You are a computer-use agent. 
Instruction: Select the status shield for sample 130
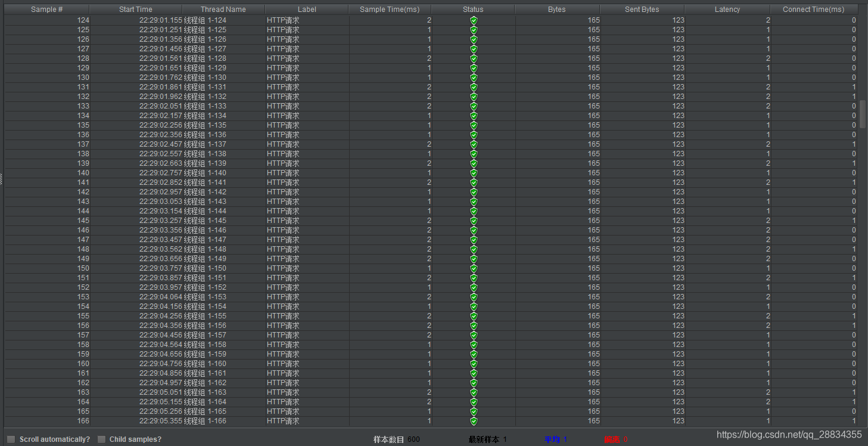point(474,78)
